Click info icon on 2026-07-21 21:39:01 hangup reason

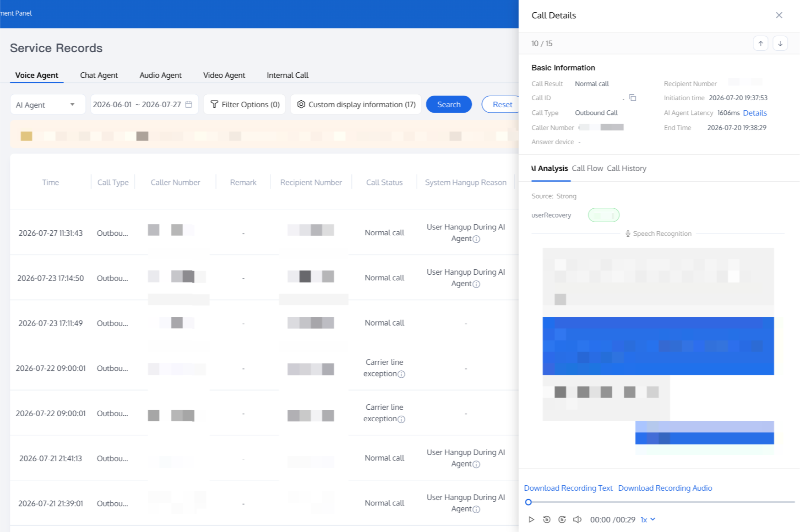tap(476, 509)
